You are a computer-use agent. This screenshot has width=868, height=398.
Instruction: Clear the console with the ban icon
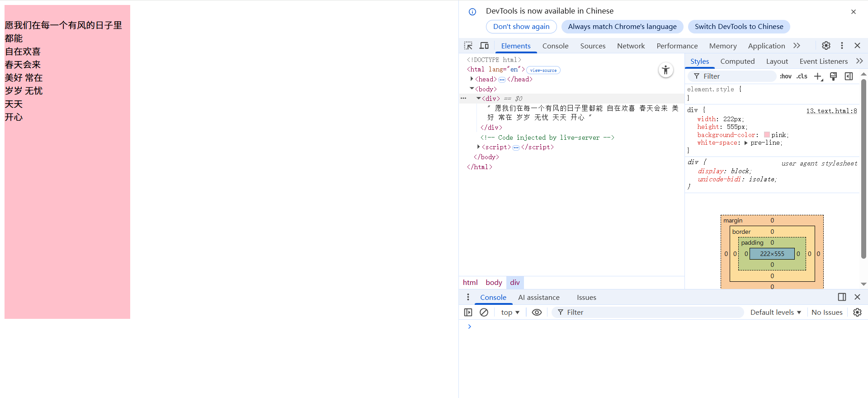point(484,313)
